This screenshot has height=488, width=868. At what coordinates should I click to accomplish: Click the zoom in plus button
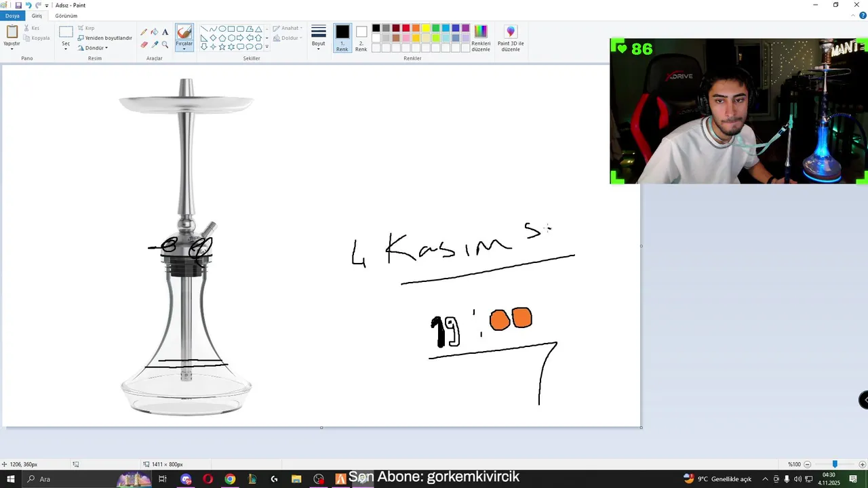pyautogui.click(x=862, y=464)
